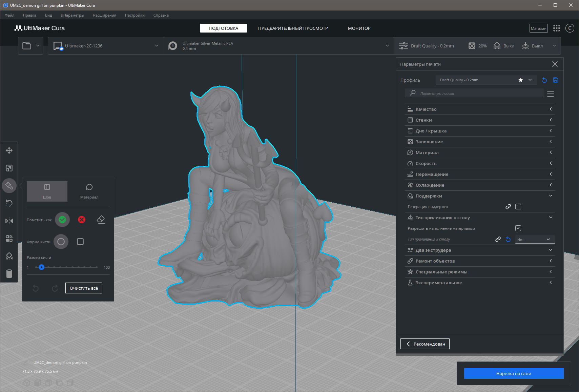Open the settings visibility hamburger menu
Screen dimensions: 579x392
tap(551, 94)
